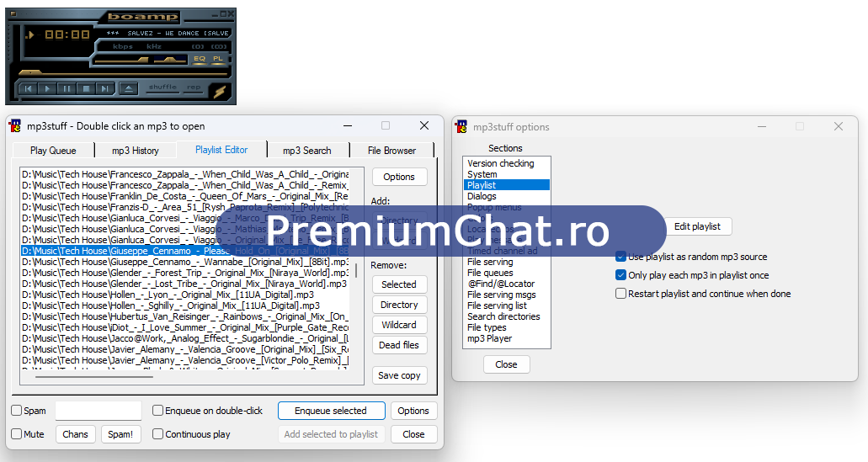Click the playlist horizontal scrollbar
Screen dimensions: 868x462
(94, 377)
